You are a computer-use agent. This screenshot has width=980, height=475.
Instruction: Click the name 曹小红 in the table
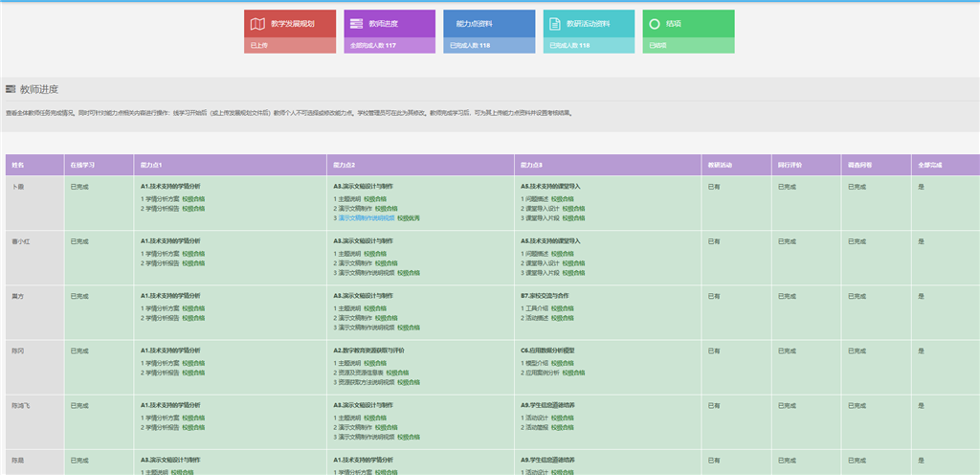pos(21,241)
